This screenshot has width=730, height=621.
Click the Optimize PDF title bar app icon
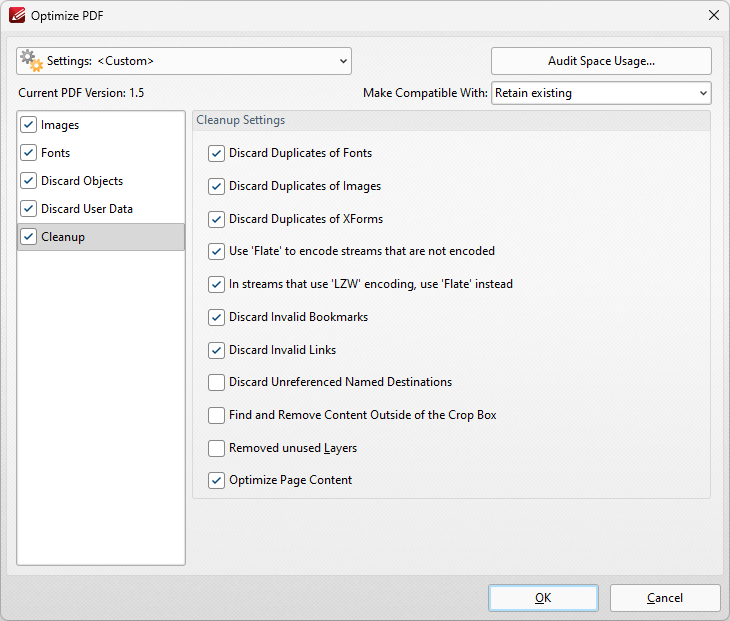16,15
